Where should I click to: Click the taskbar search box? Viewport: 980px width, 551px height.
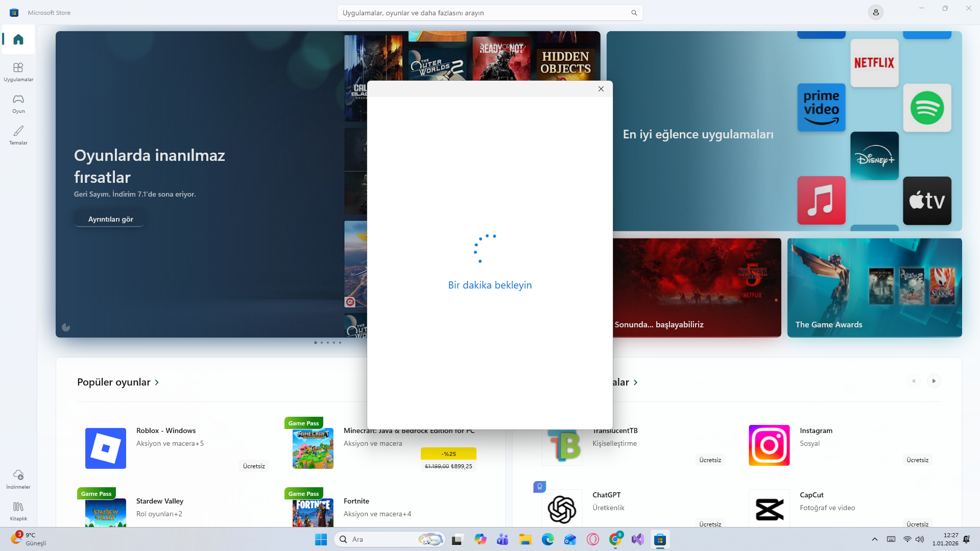(390, 539)
